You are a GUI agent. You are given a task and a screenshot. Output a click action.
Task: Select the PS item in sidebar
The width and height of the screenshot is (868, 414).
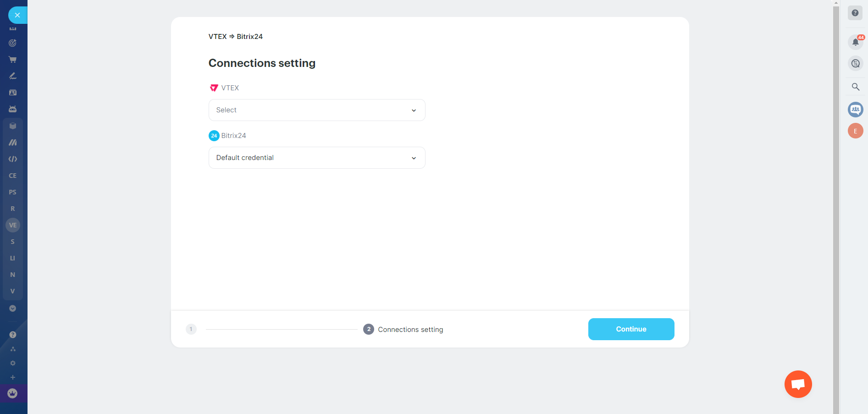click(x=13, y=192)
